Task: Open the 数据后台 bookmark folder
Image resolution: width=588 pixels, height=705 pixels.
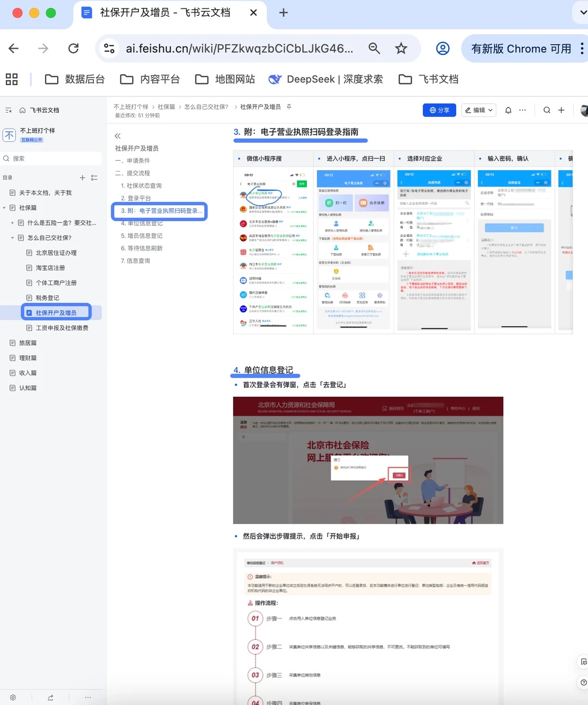Action: pyautogui.click(x=75, y=79)
